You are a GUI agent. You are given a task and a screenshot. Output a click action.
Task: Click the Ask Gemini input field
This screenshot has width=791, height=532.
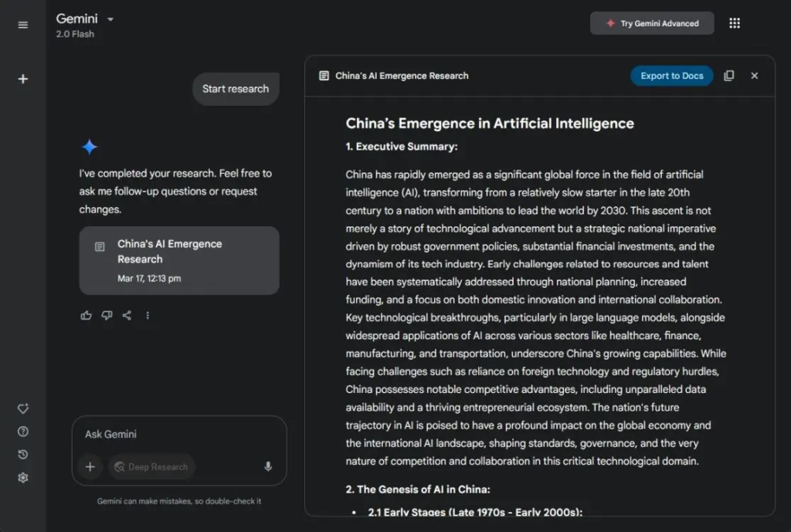tap(154, 435)
